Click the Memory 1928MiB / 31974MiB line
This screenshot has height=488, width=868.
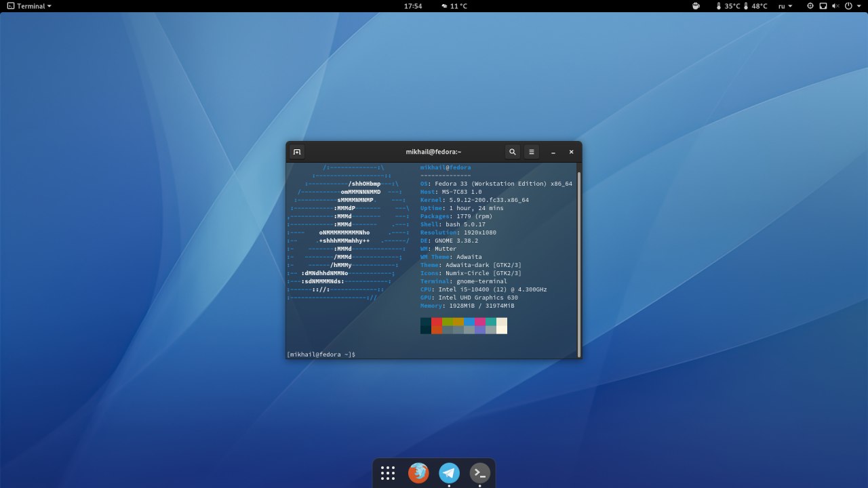pyautogui.click(x=467, y=306)
